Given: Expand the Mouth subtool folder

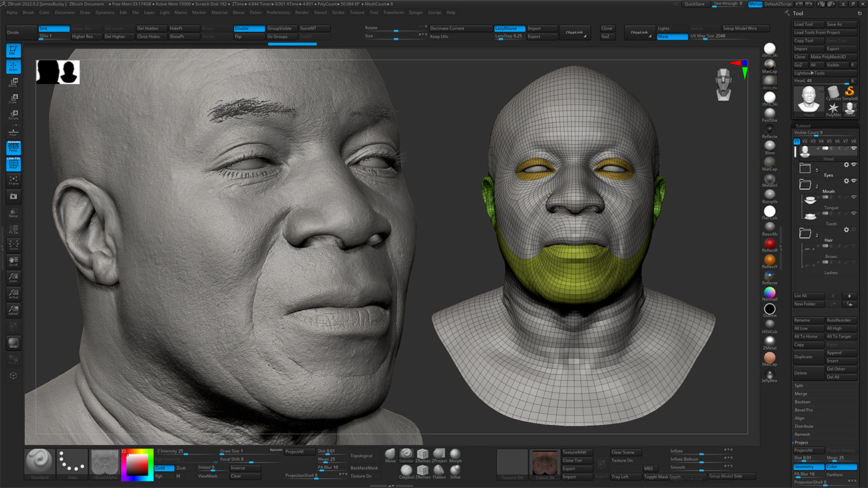Looking at the screenshot, I should click(x=804, y=184).
